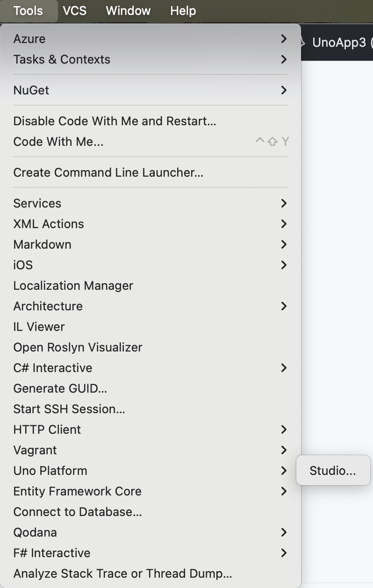This screenshot has height=588, width=373.
Task: Open the Window menu
Action: coord(128,10)
